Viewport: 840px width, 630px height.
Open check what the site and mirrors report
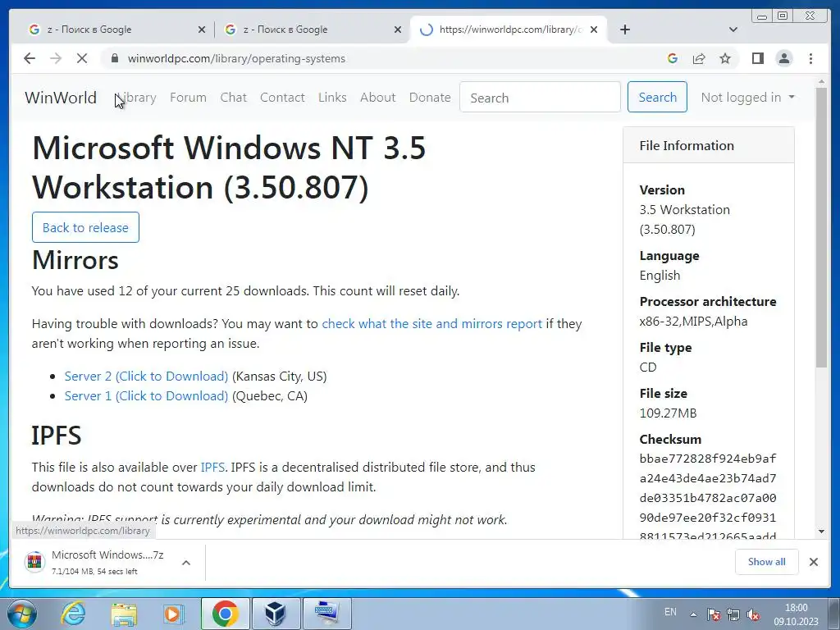[431, 323]
